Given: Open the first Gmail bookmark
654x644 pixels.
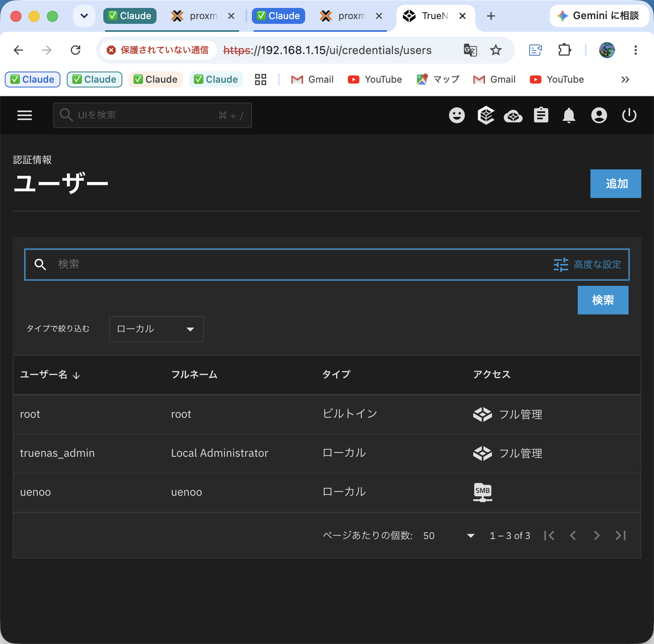Looking at the screenshot, I should point(313,80).
